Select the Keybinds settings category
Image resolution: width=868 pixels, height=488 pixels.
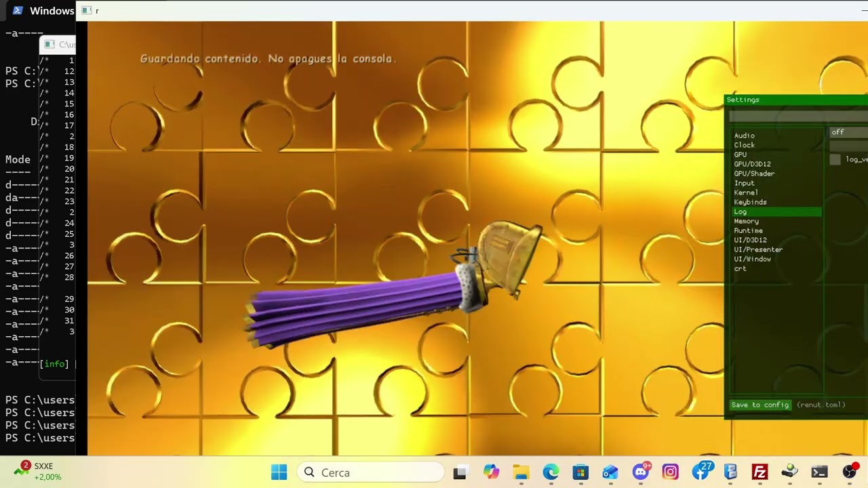[x=750, y=202]
